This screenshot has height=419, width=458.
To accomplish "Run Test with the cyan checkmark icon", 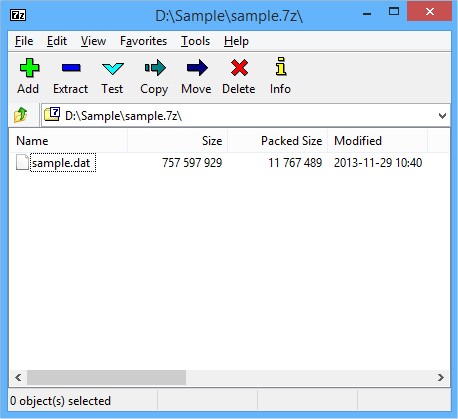I will pyautogui.click(x=113, y=68).
